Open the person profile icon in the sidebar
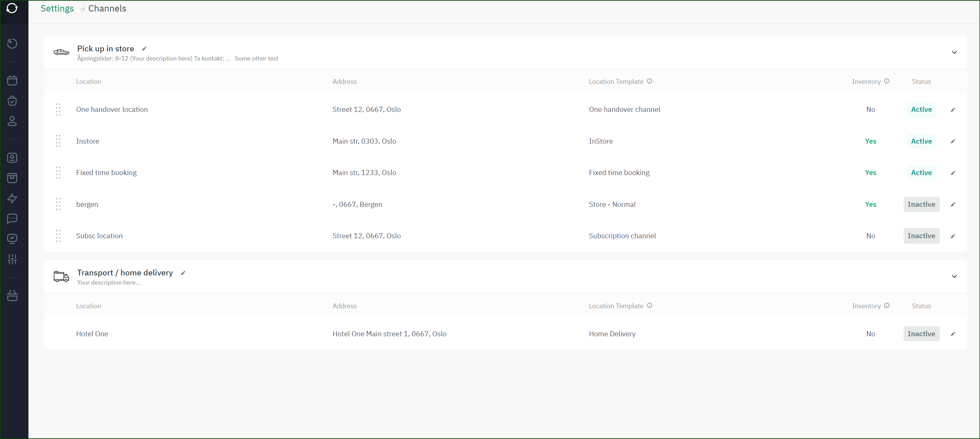980x439 pixels. pyautogui.click(x=12, y=121)
